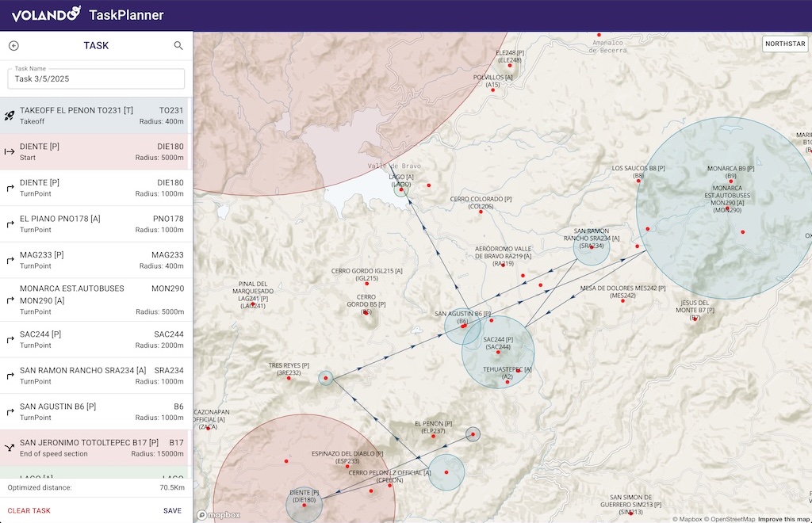
Task: Click the Mapbox logo on the map
Action: coord(219,515)
